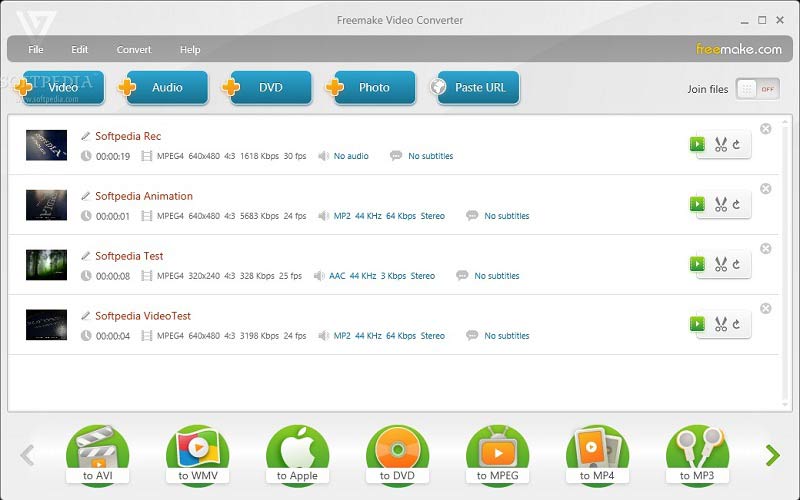Select the to Apple conversion icon

click(297, 455)
